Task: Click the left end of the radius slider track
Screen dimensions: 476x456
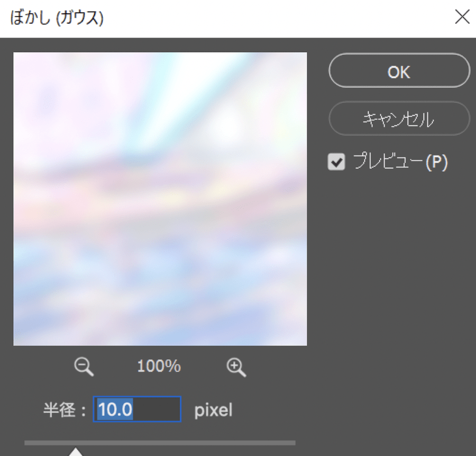Action: (27, 443)
